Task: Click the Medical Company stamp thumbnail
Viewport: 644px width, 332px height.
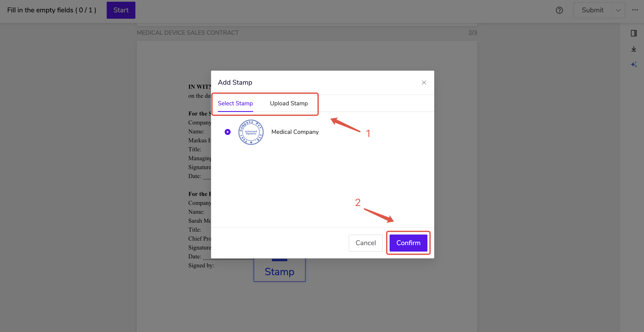Action: coord(251,132)
